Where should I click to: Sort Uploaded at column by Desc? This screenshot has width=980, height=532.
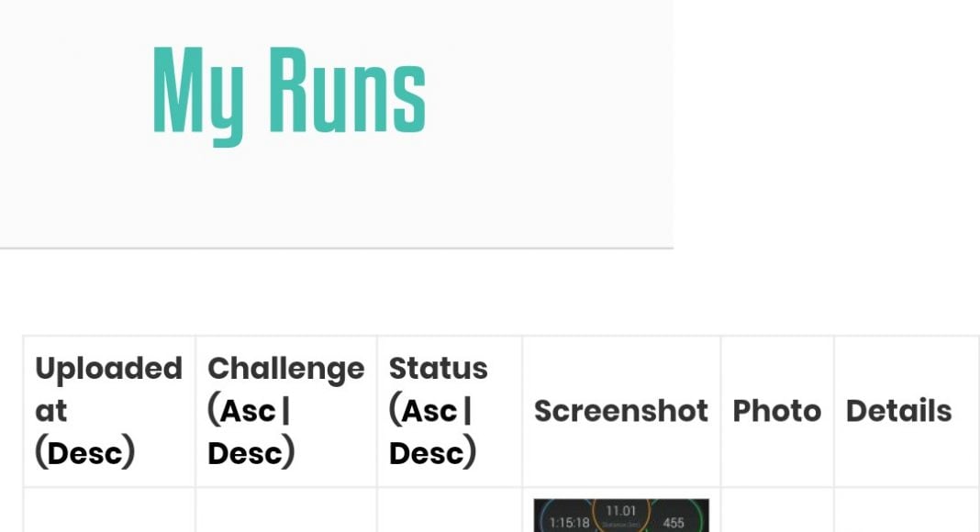click(84, 452)
